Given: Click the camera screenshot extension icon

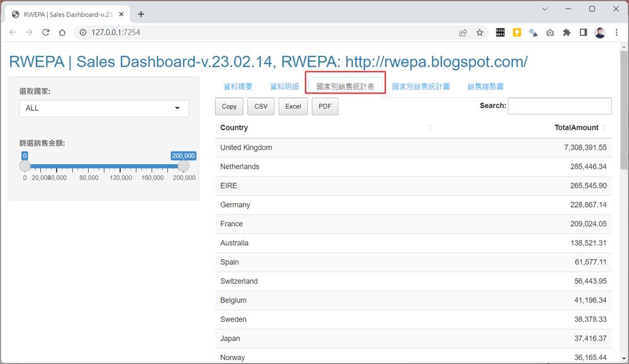Looking at the screenshot, I should pos(550,33).
